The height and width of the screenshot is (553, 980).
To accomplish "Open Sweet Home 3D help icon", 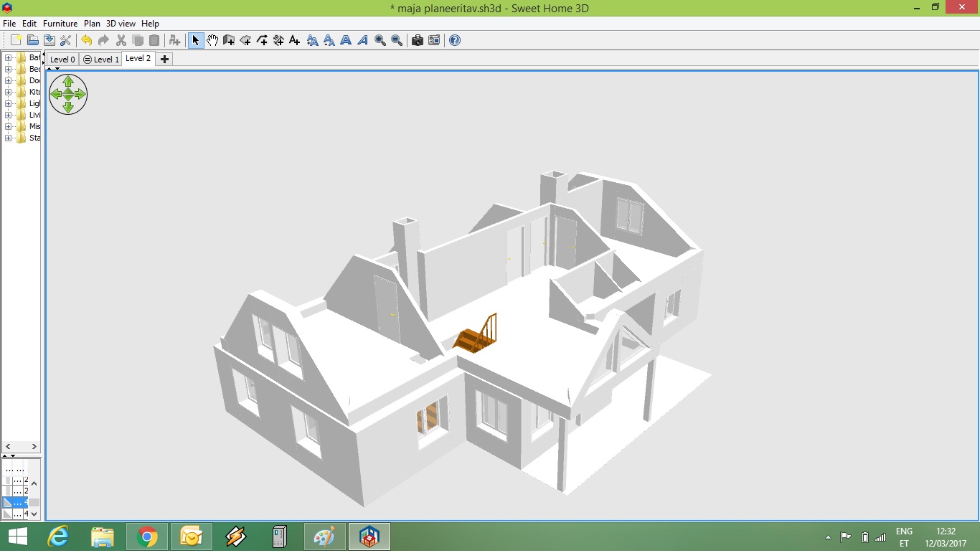I will [455, 41].
